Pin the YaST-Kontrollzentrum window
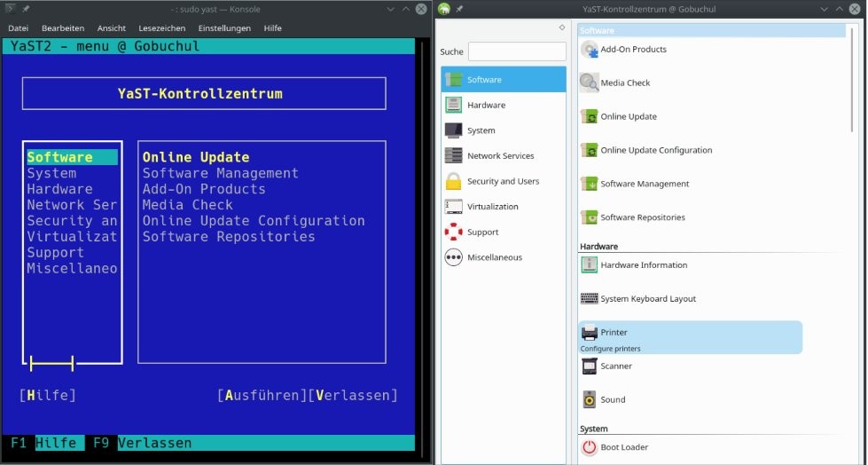Viewport: 868px width, 465px height. point(459,9)
